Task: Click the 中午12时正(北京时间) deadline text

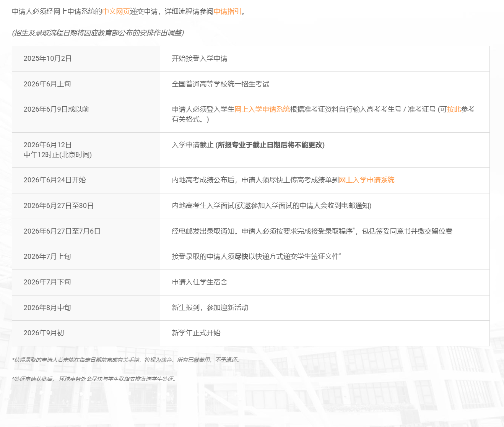Action: pyautogui.click(x=57, y=155)
